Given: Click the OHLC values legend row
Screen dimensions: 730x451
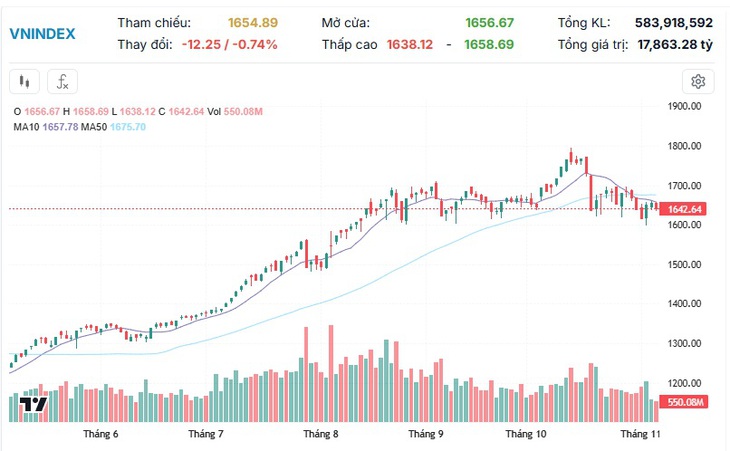Looking at the screenshot, I should coord(138,112).
